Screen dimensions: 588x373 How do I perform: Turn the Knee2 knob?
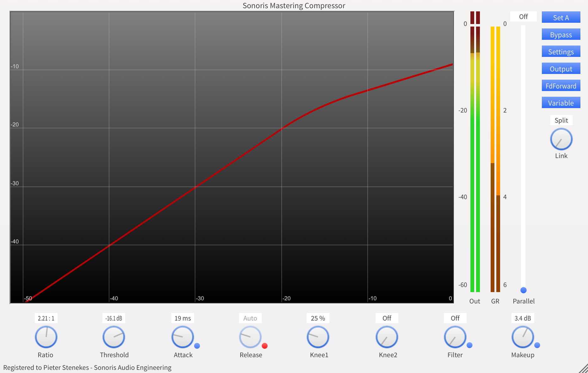[387, 337]
